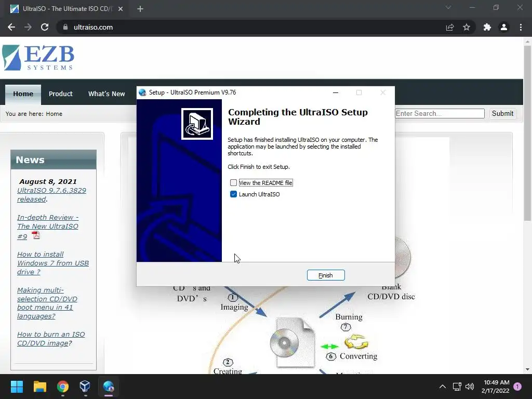532x399 pixels.
Task: Show hidden tray icons chevron
Action: point(443,387)
